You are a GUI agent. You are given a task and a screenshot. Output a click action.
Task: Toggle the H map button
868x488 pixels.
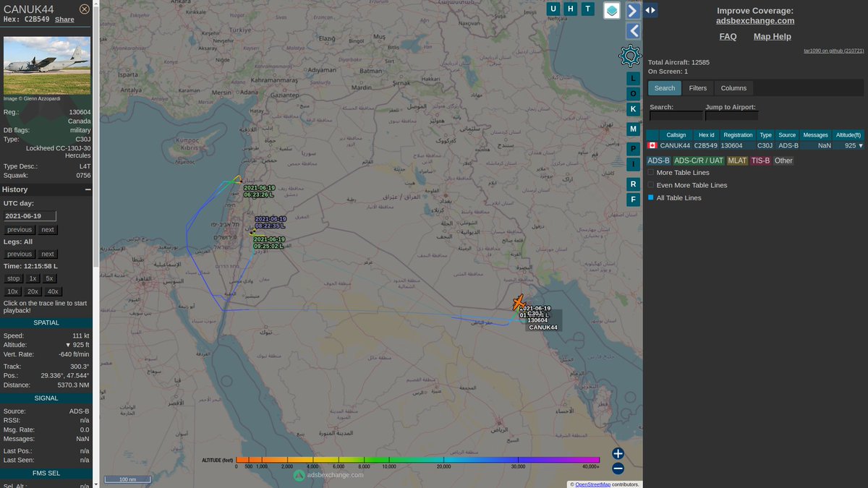pyautogui.click(x=571, y=9)
